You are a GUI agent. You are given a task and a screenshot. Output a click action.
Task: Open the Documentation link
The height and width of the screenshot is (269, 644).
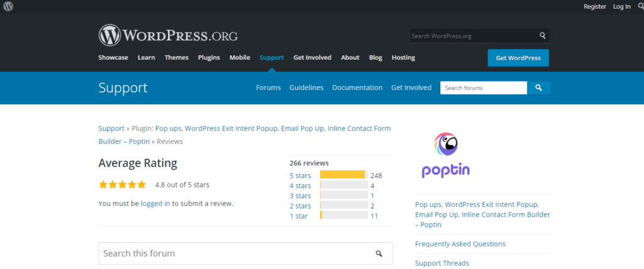[x=357, y=87]
